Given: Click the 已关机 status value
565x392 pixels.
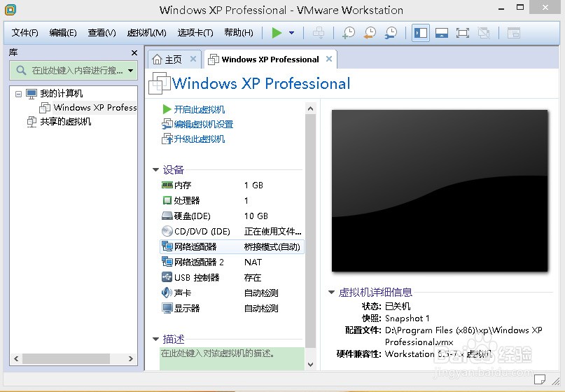Looking at the screenshot, I should [x=398, y=307].
